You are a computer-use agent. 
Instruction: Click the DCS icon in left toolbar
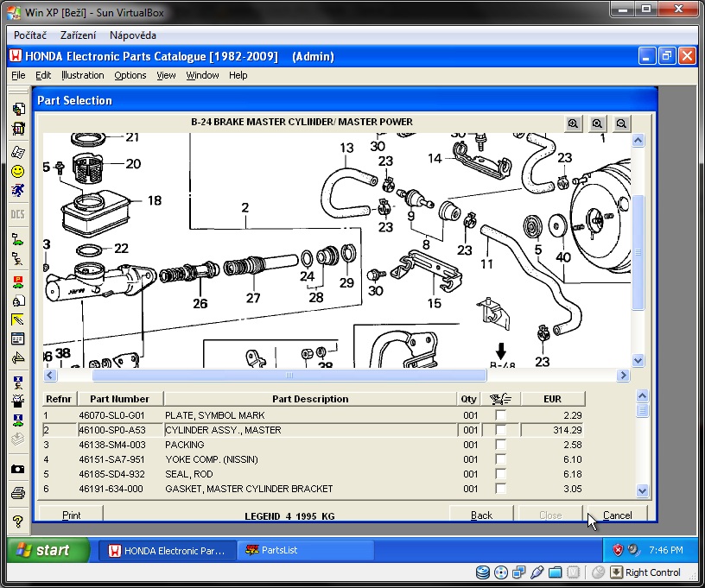coord(17,214)
